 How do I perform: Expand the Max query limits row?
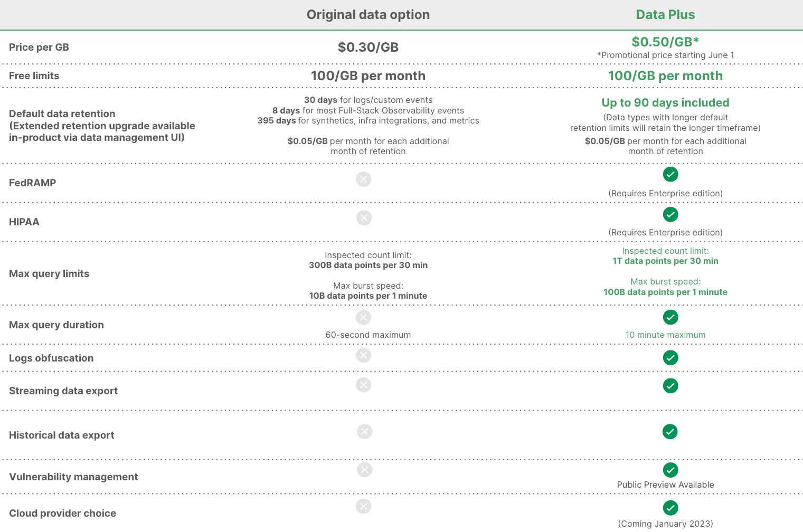point(49,273)
